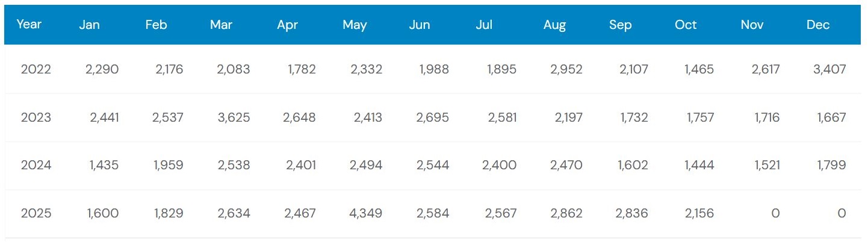Select the 2022 row label

(x=36, y=69)
